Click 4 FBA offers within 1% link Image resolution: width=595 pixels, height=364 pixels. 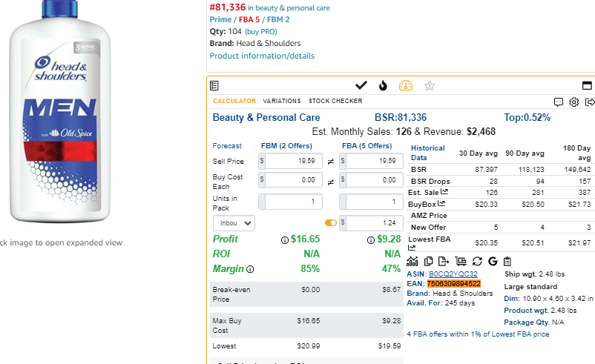pos(478,334)
